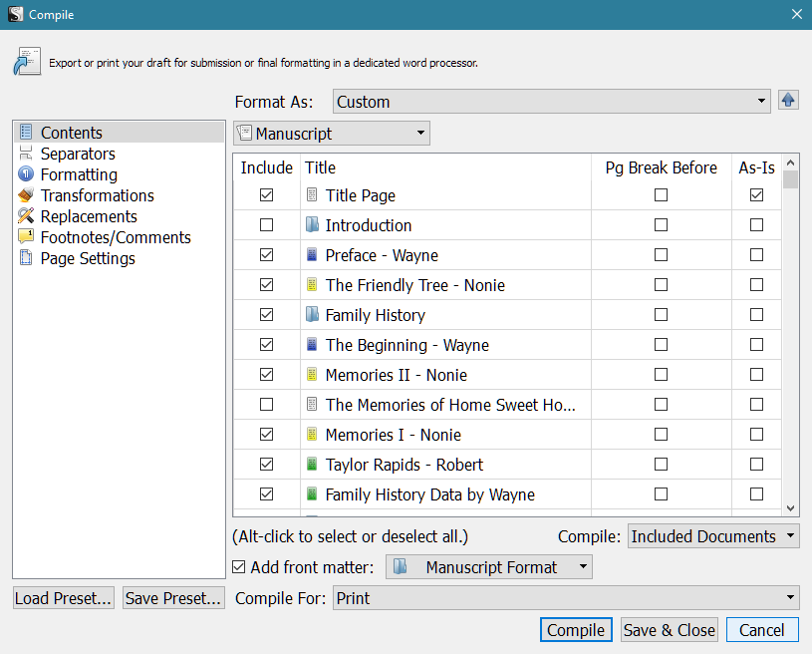Click the blue up arrow beside Format As
This screenshot has width=812, height=654.
(x=788, y=101)
